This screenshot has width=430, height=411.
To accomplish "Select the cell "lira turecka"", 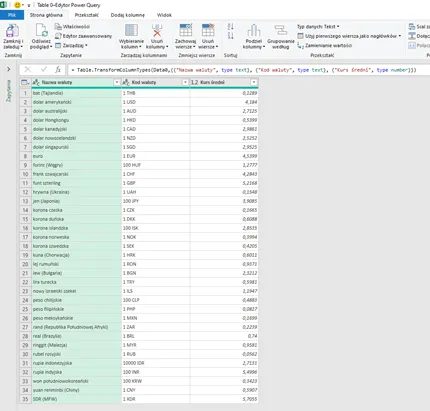I will coord(76,282).
